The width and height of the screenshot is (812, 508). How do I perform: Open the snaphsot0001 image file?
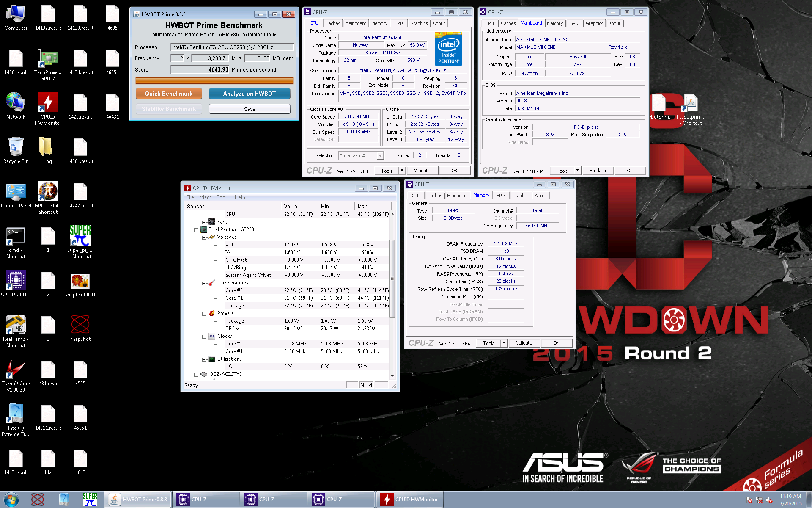[x=80, y=285]
